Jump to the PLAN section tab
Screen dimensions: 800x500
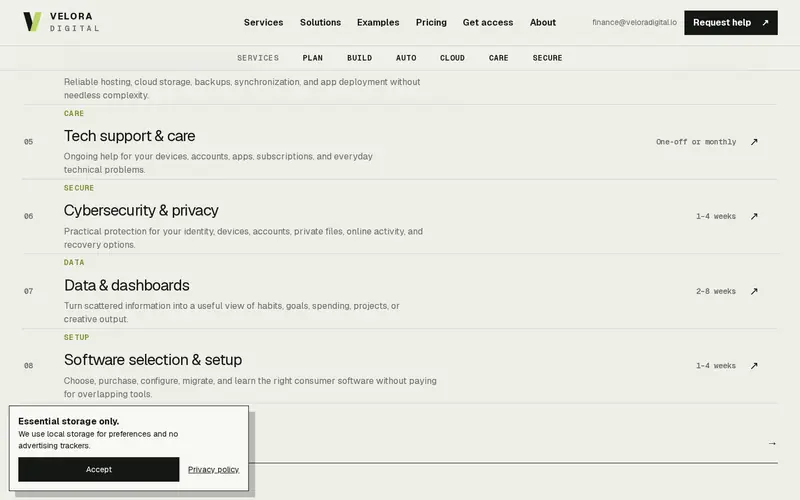pos(313,58)
